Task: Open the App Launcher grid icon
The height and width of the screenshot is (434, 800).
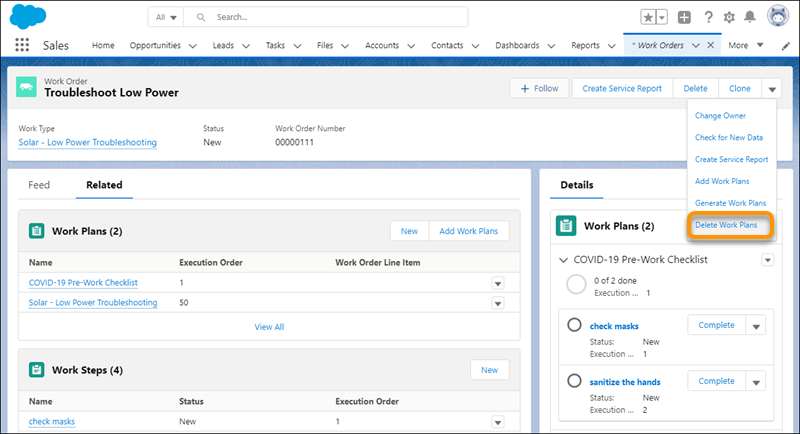Action: coord(22,45)
